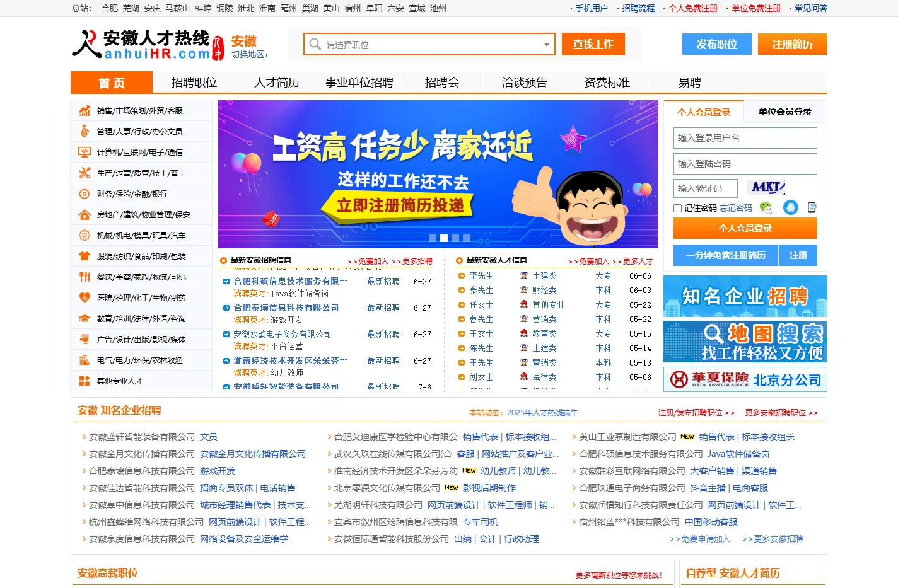898x588 pixels.
Task: Click the arrow bullet before 合肥泰壤信息科技有限公司
Action: click(x=226, y=308)
